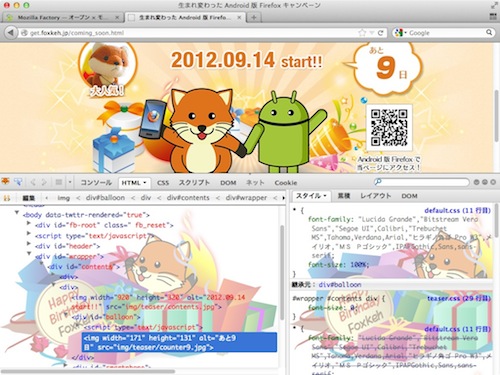Click the HTML panel vertical scrollbar
This screenshot has width=500, height=375.
point(282,273)
